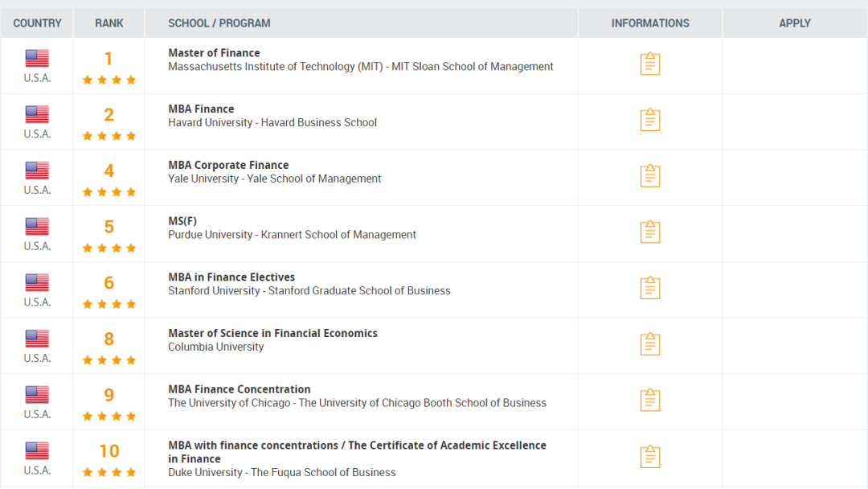The image size is (868, 489).
Task: Open info icon for Columbia Financial Economics
Action: click(650, 344)
